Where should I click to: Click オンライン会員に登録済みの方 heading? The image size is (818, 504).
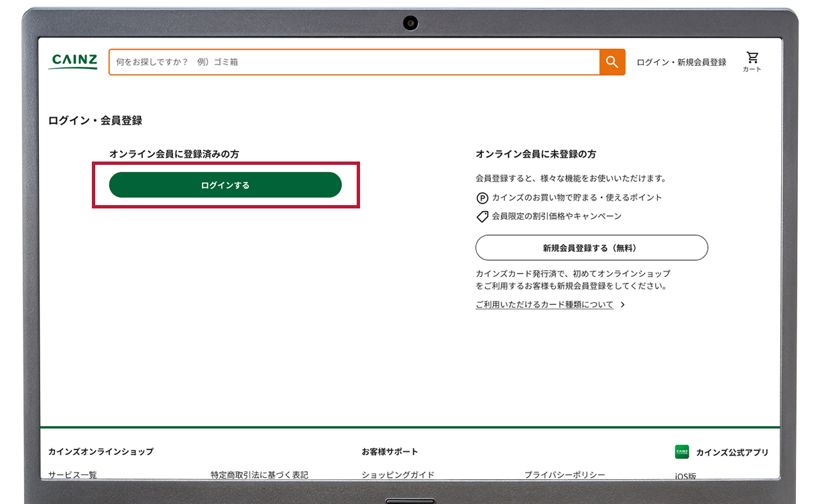click(x=174, y=154)
